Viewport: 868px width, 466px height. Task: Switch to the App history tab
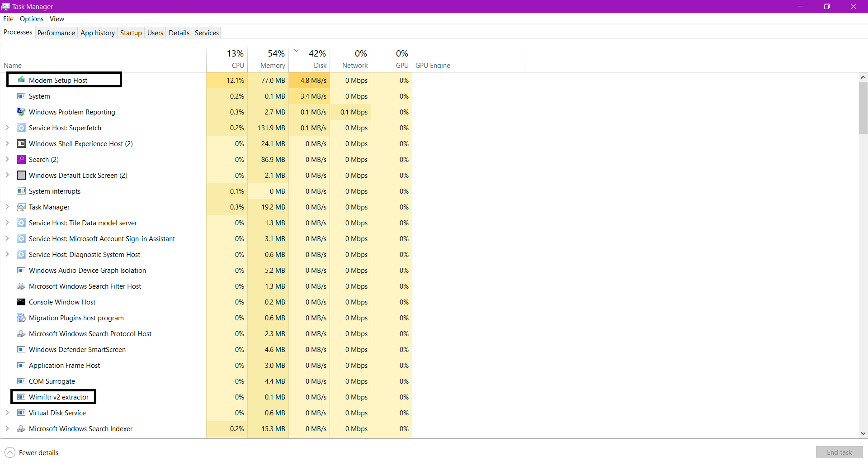pos(98,33)
